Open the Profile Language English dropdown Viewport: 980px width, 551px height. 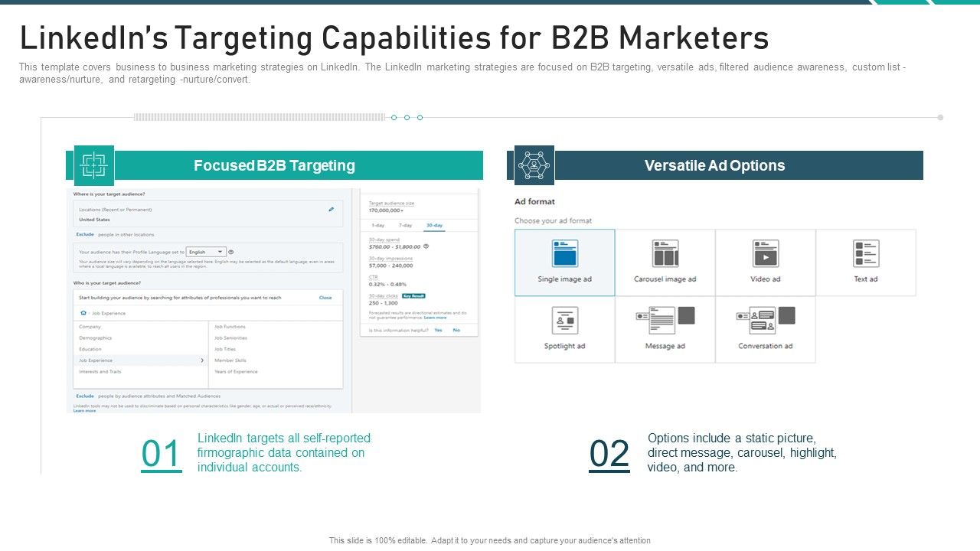pos(207,252)
